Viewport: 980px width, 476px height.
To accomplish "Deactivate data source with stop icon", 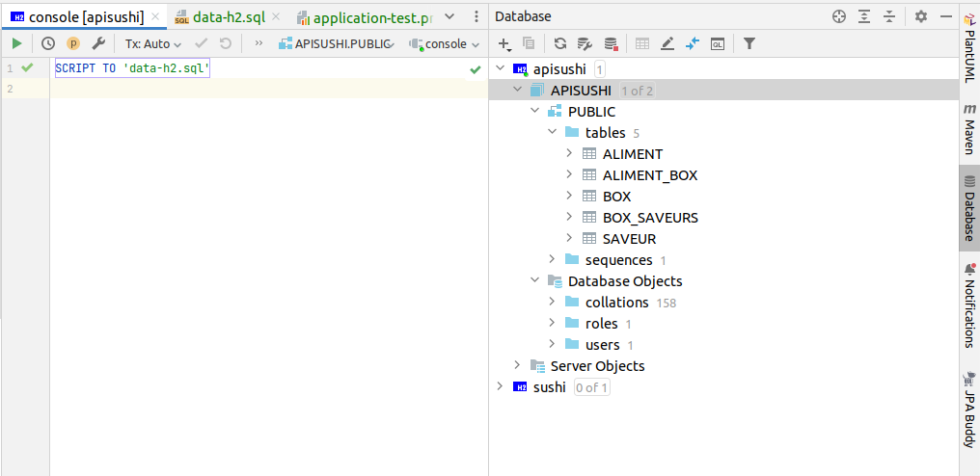I will [611, 43].
